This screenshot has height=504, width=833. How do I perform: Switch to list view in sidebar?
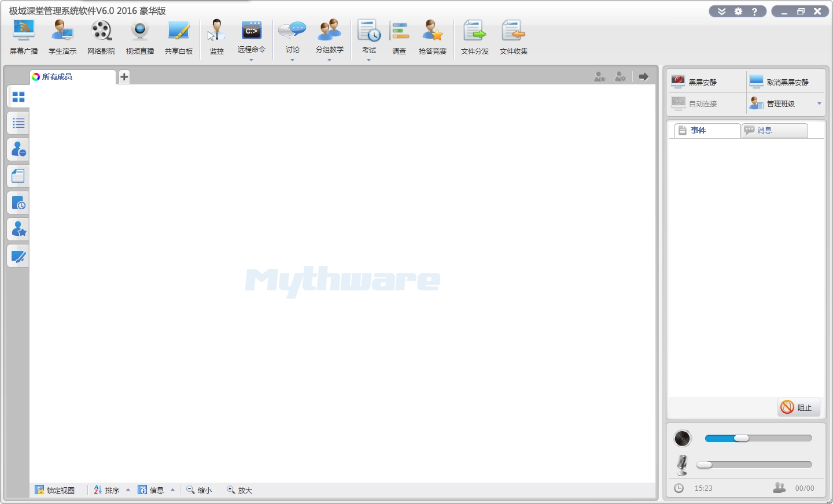19,123
